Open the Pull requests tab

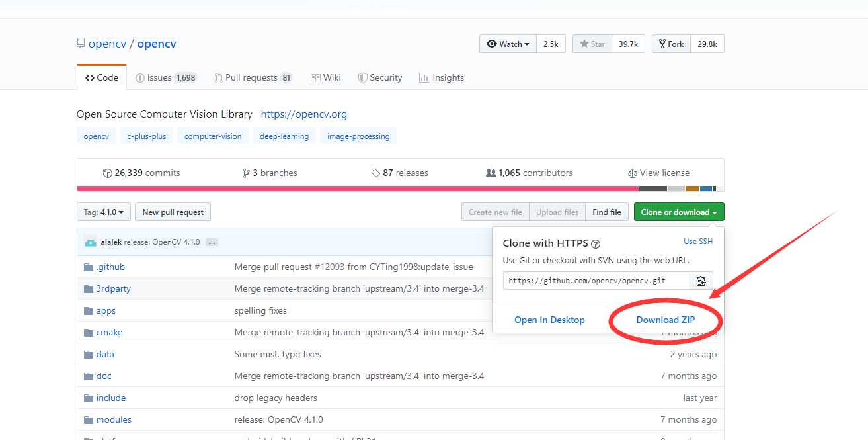click(253, 77)
